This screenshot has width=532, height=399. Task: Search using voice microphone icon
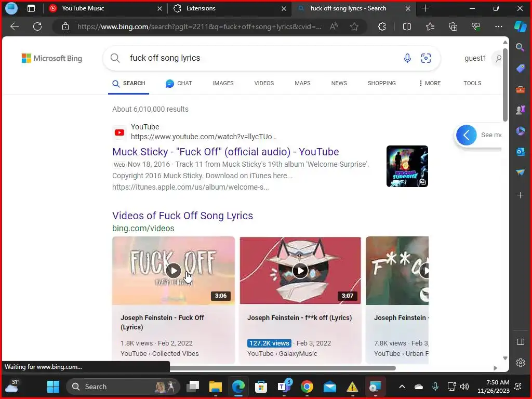pyautogui.click(x=407, y=58)
